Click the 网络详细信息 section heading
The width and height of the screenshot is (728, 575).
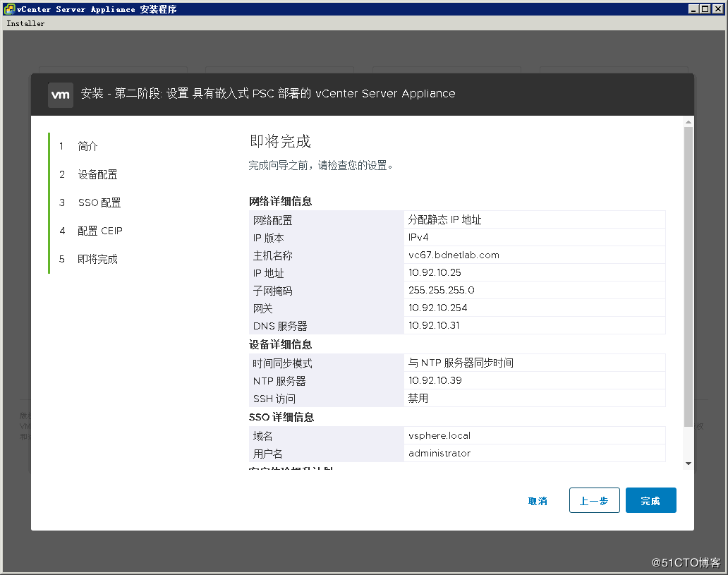coord(281,201)
